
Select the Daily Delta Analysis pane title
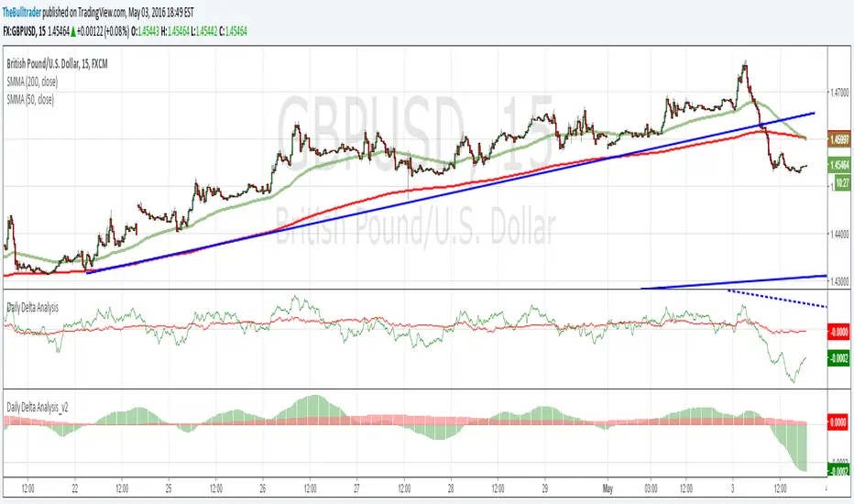(x=32, y=308)
